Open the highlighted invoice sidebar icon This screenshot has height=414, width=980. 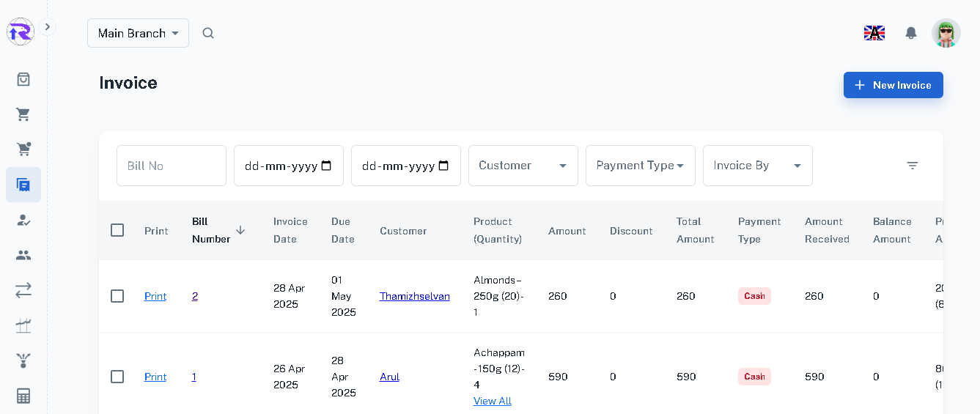point(23,185)
